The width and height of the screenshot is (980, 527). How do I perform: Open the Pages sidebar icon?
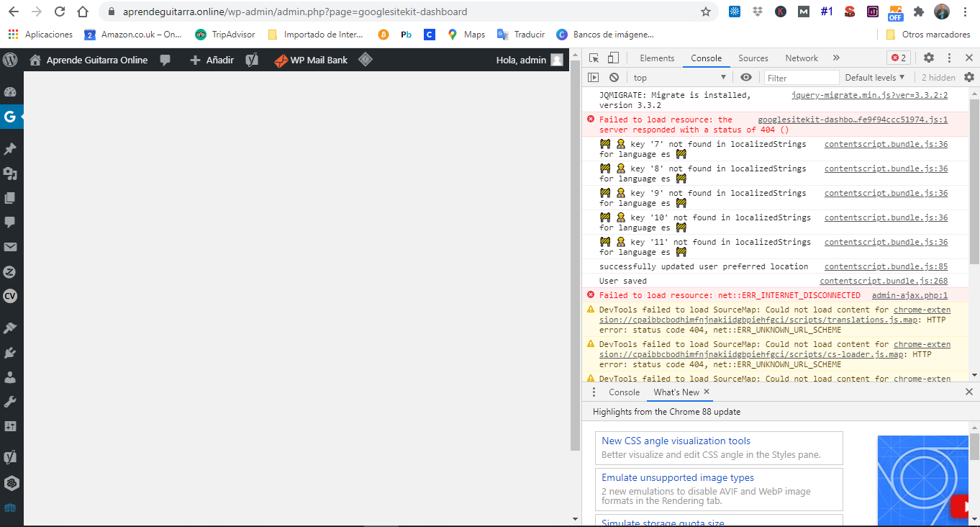[10, 198]
